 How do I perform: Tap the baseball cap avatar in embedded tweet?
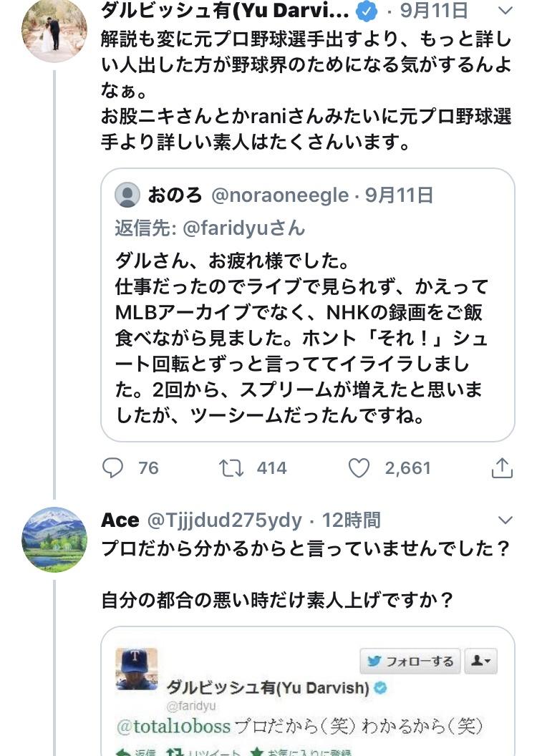137,669
